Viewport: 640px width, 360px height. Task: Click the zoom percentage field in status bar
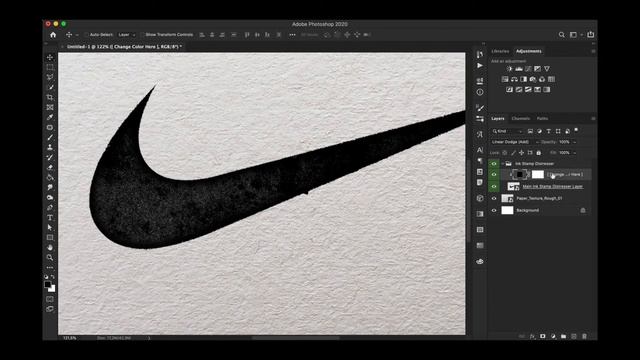(70, 338)
